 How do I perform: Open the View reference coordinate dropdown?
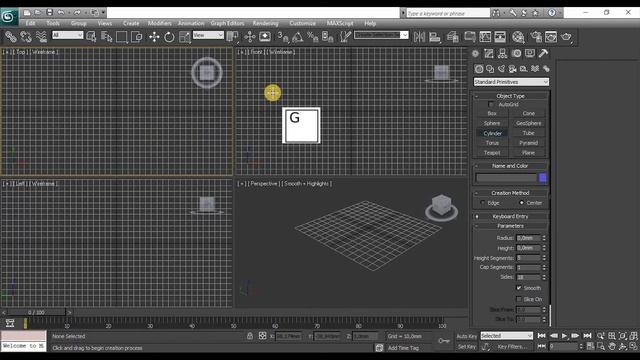[208, 36]
